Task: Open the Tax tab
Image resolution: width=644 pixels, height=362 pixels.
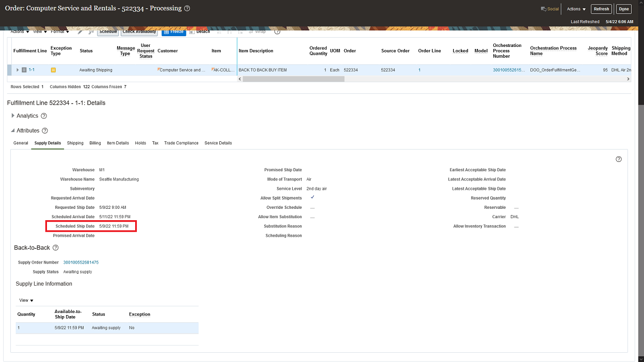Action: (x=155, y=143)
